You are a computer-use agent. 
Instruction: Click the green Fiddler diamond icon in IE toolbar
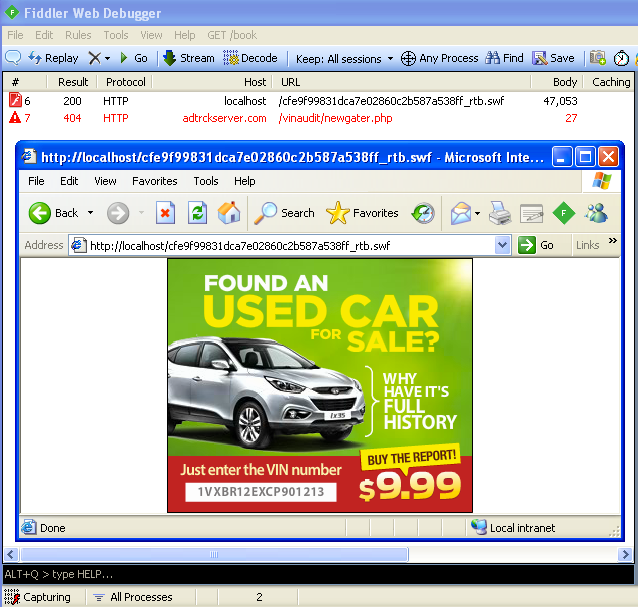(564, 213)
